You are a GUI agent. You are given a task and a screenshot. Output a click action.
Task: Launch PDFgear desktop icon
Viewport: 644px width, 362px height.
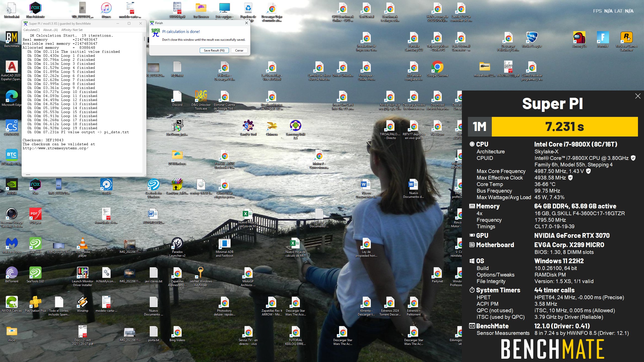[x=35, y=216]
